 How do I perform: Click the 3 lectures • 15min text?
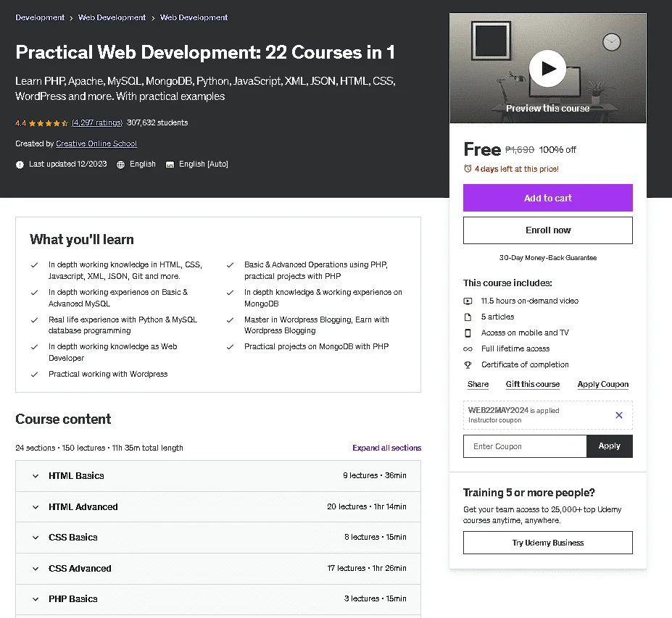point(376,598)
